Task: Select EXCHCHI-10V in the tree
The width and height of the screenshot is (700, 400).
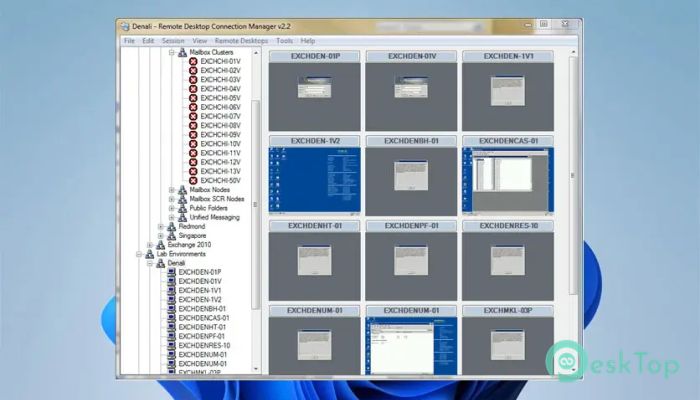Action: tap(221, 144)
